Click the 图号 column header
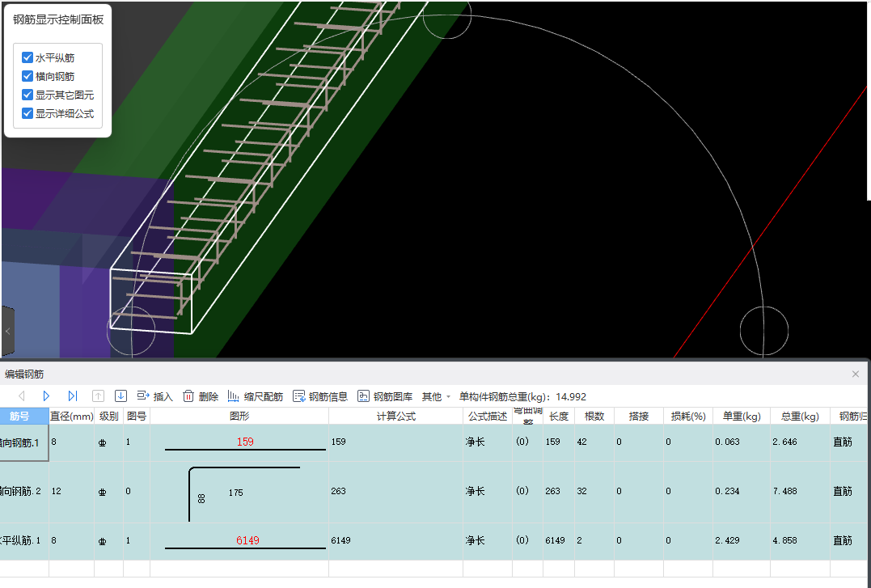Image resolution: width=871 pixels, height=588 pixels. click(137, 416)
